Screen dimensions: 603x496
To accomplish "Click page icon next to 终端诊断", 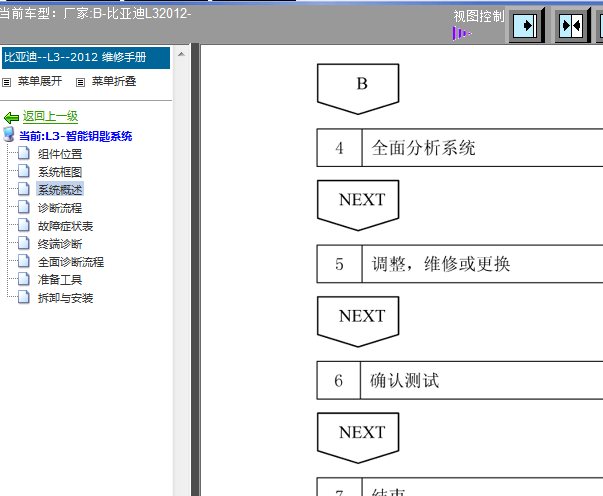I will 23,243.
